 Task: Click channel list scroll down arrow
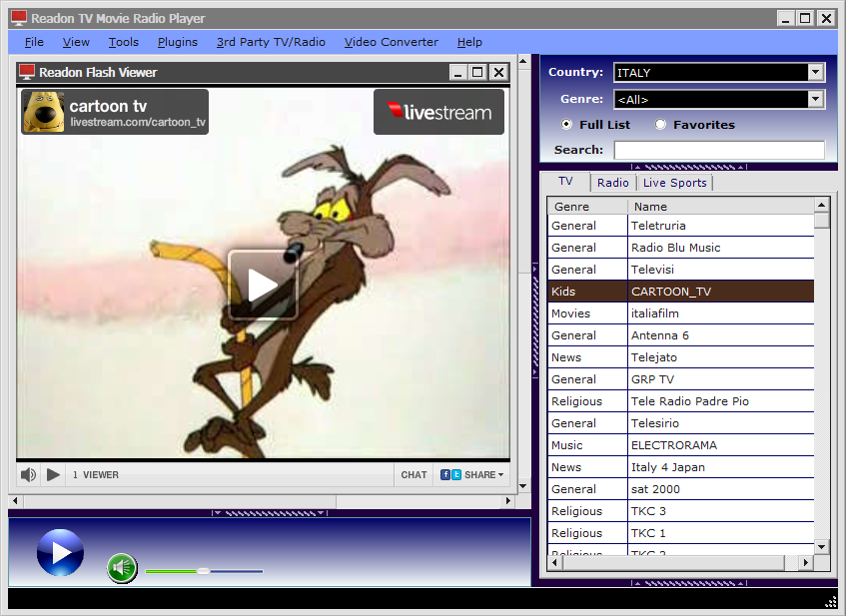click(821, 547)
